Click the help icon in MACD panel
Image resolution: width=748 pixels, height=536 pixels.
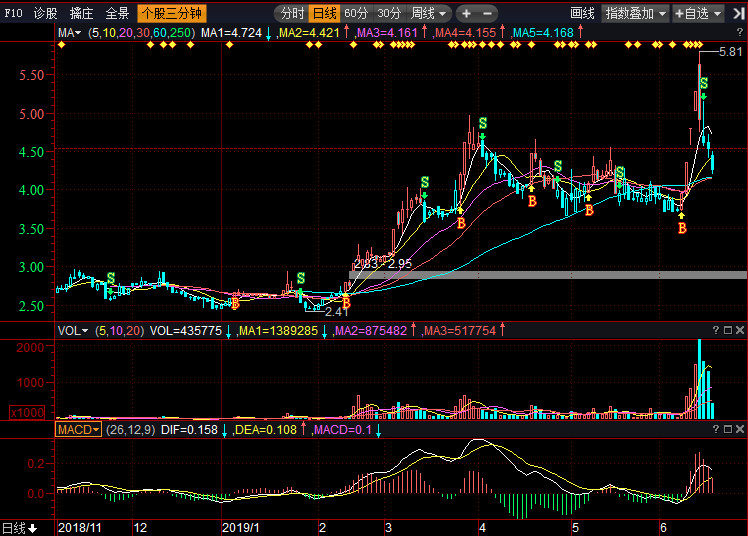(x=715, y=428)
